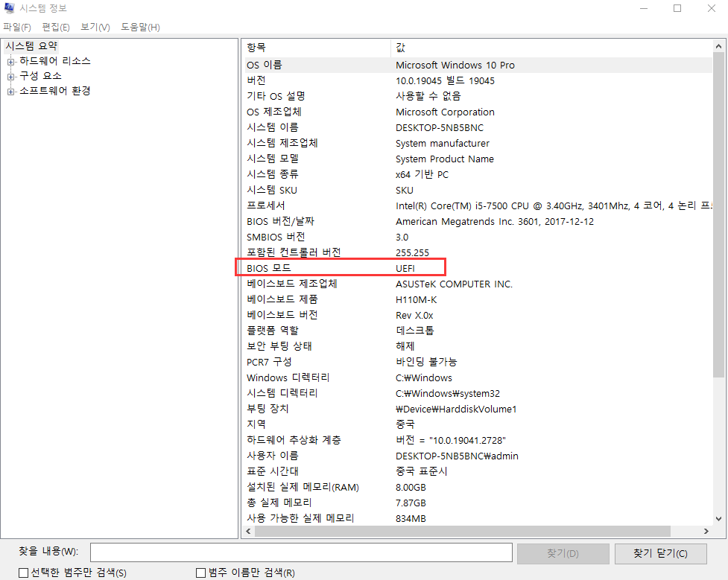The height and width of the screenshot is (580, 728).
Task: Expand the 소프트웨어 환경 tree node
Action: [x=11, y=90]
